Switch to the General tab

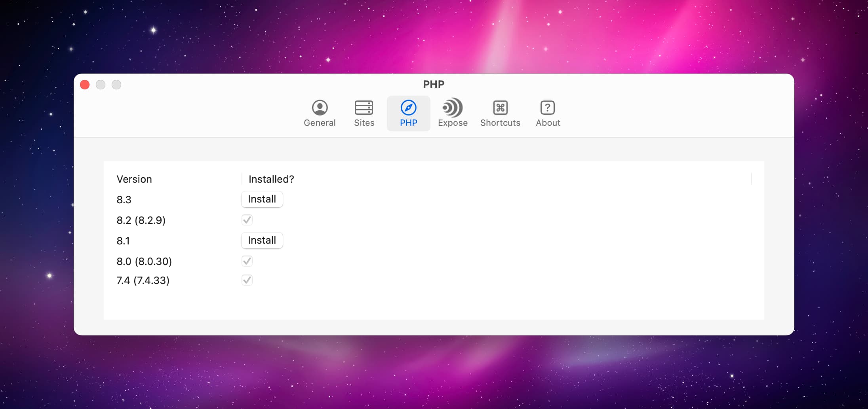point(320,114)
